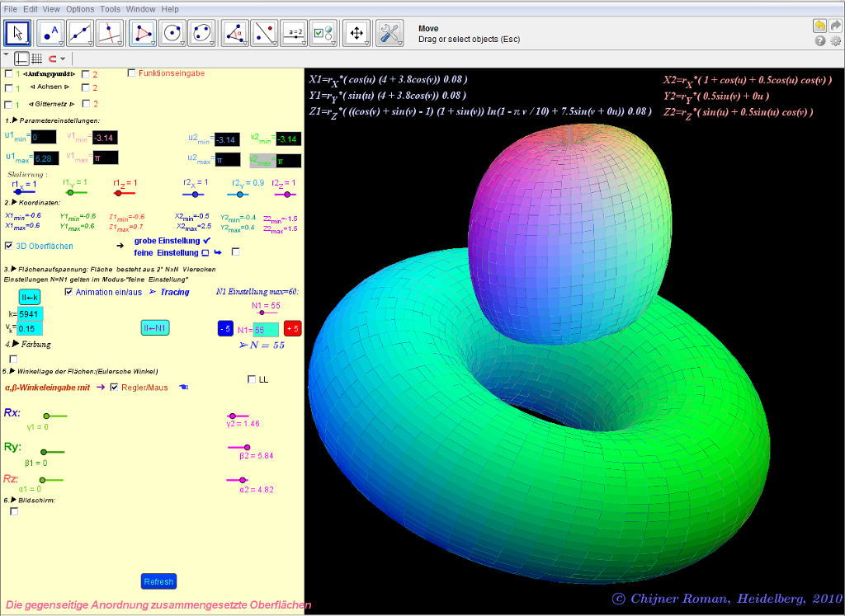Toggle the grid display icon
Screen dimensions: 845x616
point(36,59)
